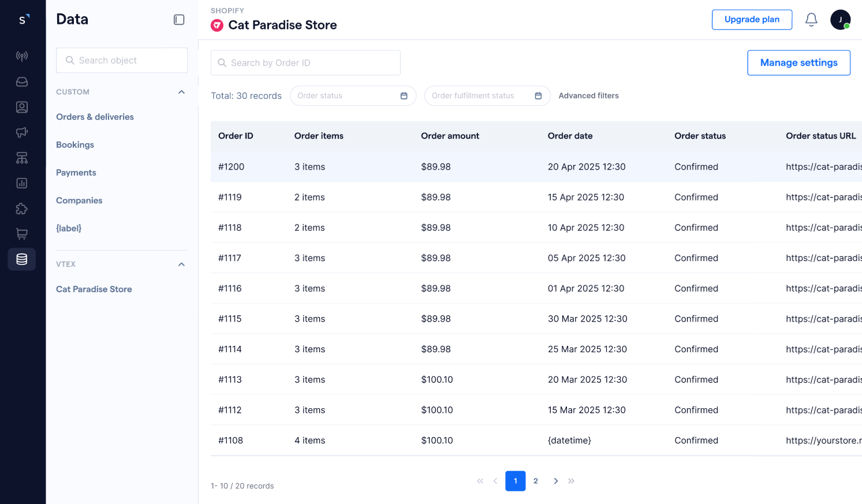The height and width of the screenshot is (504, 862).
Task: Click date 20 Apr 2025 12:30
Action: [x=587, y=167]
